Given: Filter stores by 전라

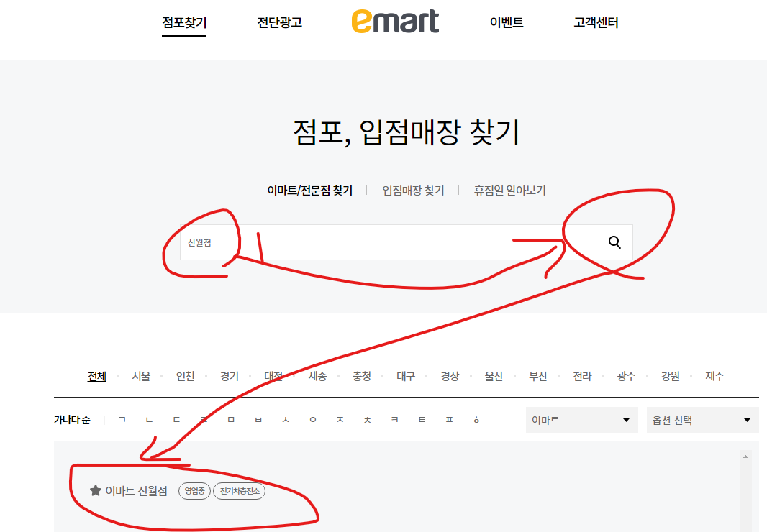Looking at the screenshot, I should point(583,376).
